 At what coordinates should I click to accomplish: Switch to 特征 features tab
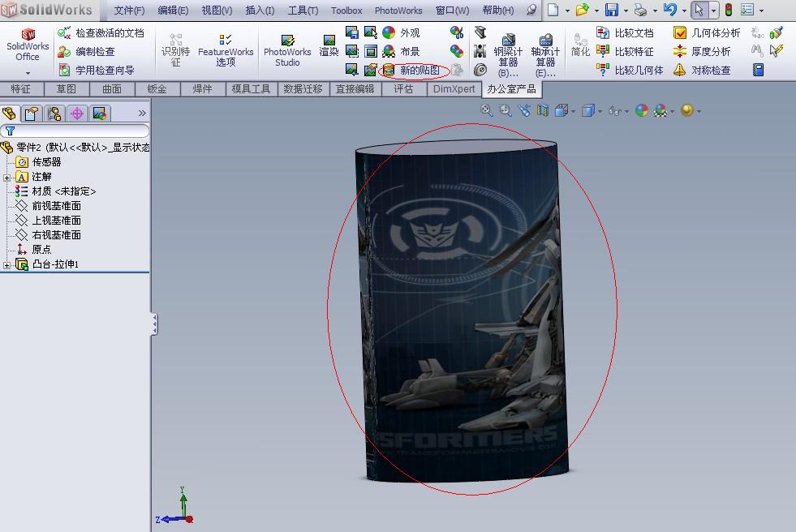pos(21,89)
